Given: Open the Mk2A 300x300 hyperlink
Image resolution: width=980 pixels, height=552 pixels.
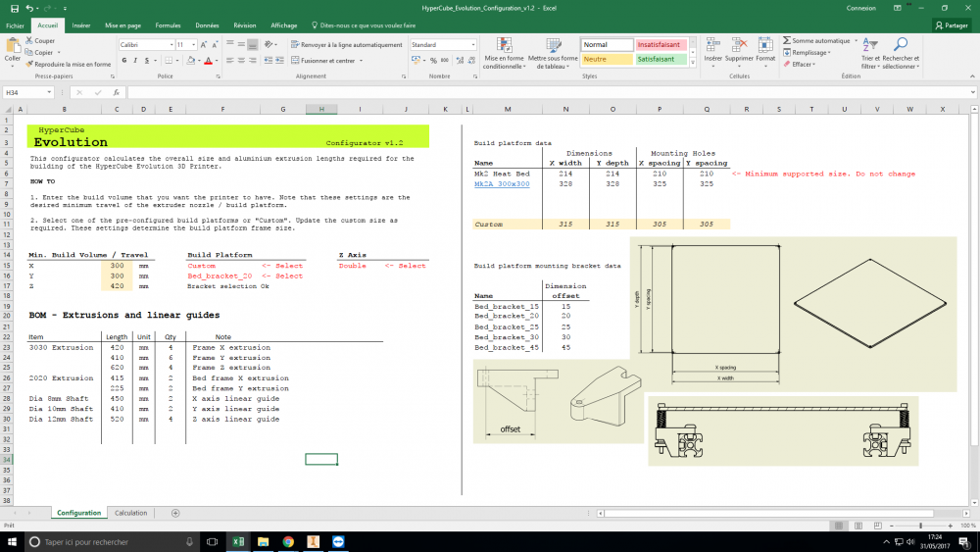Looking at the screenshot, I should [x=501, y=183].
